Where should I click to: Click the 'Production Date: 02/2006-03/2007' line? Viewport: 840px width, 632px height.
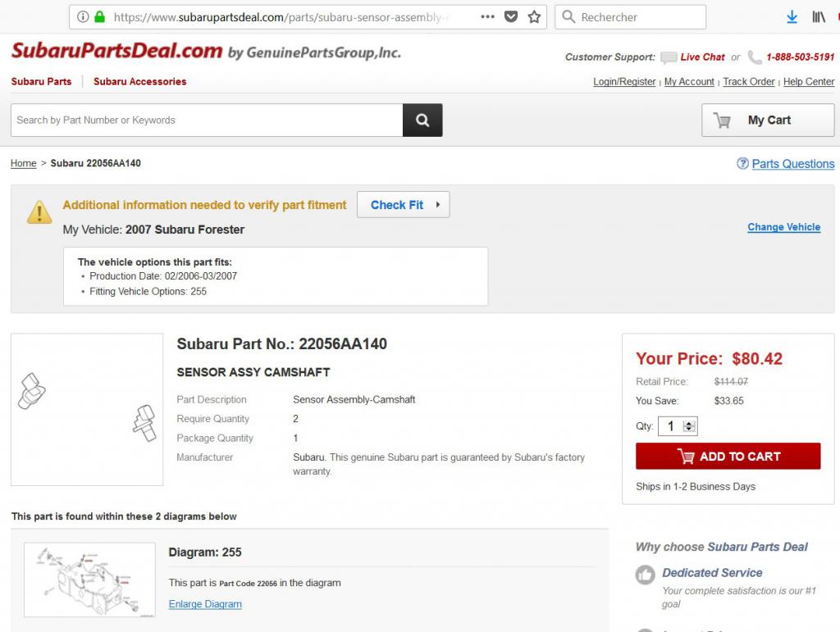point(163,276)
